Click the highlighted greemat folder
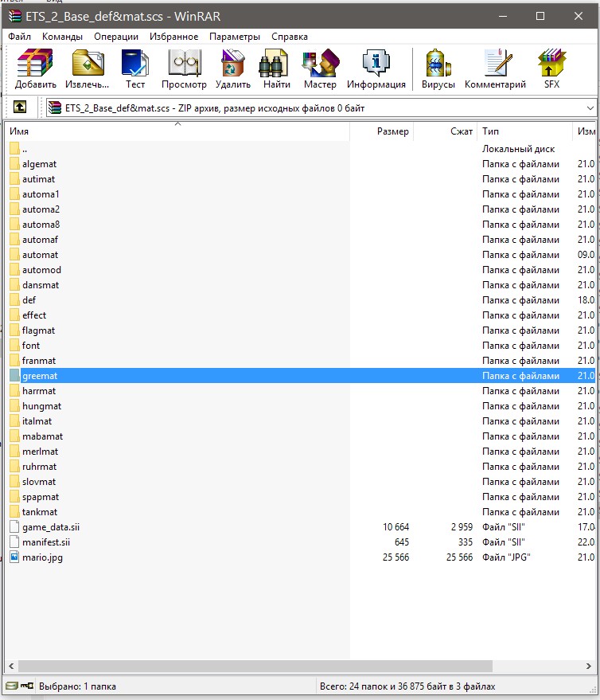 click(301, 376)
